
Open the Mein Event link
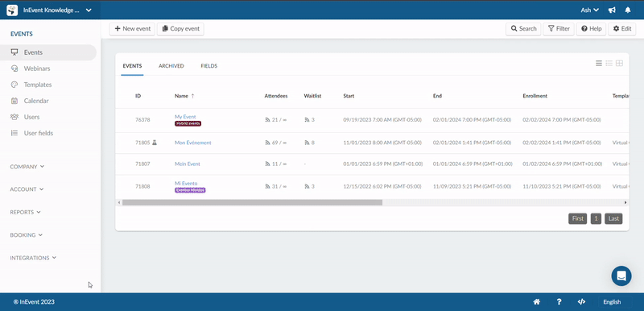(188, 164)
